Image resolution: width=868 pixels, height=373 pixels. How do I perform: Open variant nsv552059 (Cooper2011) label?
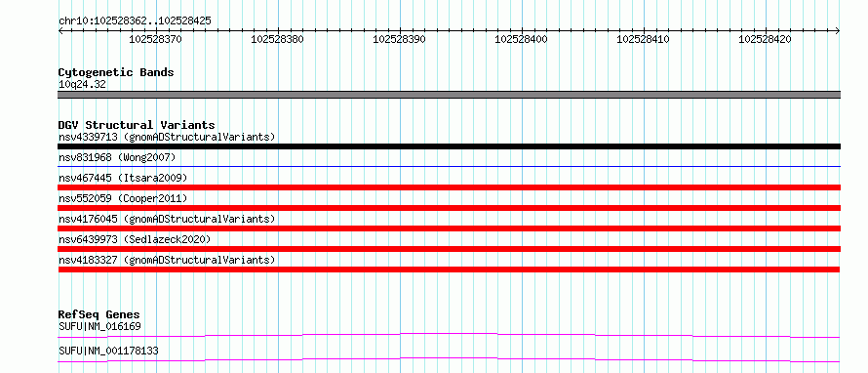[123, 198]
